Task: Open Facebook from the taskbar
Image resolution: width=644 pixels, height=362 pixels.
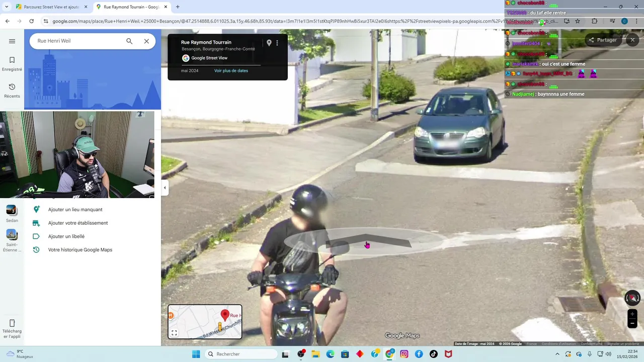Action: [419, 354]
